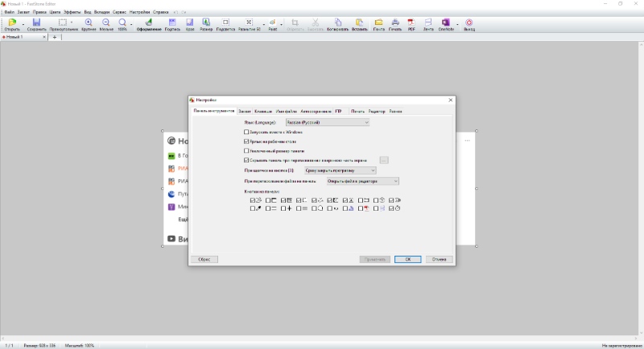Click the Печать printer icon in toolbar
Image resolution: width=644 pixels, height=349 pixels.
(395, 24)
